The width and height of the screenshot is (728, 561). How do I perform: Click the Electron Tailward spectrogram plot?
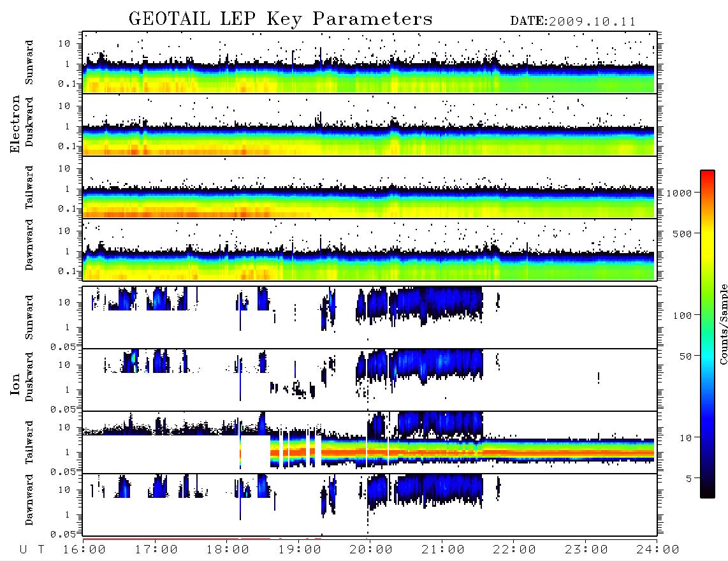click(x=370, y=187)
